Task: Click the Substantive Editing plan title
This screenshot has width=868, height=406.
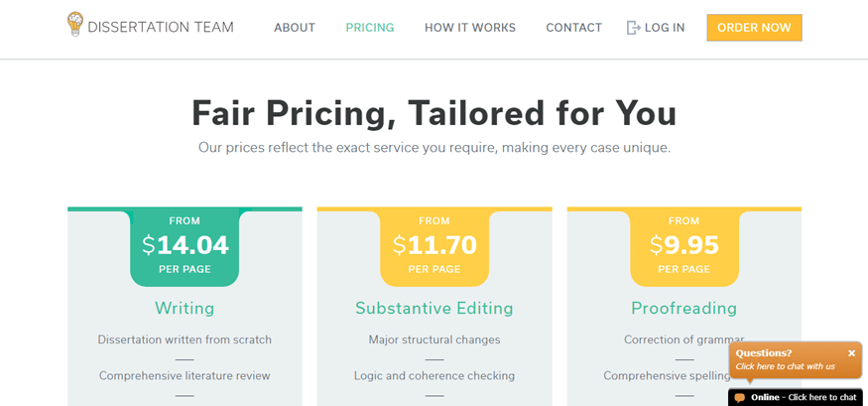Action: [x=434, y=308]
